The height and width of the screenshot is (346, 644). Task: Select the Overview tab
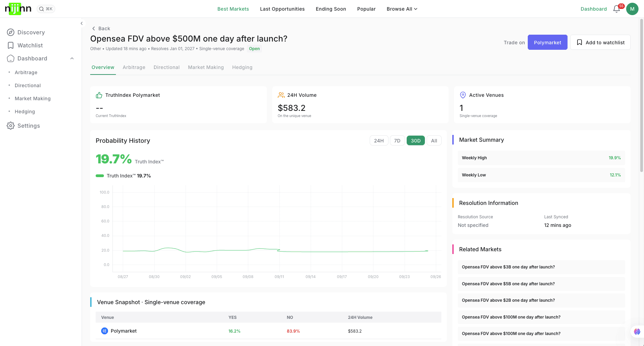(103, 67)
